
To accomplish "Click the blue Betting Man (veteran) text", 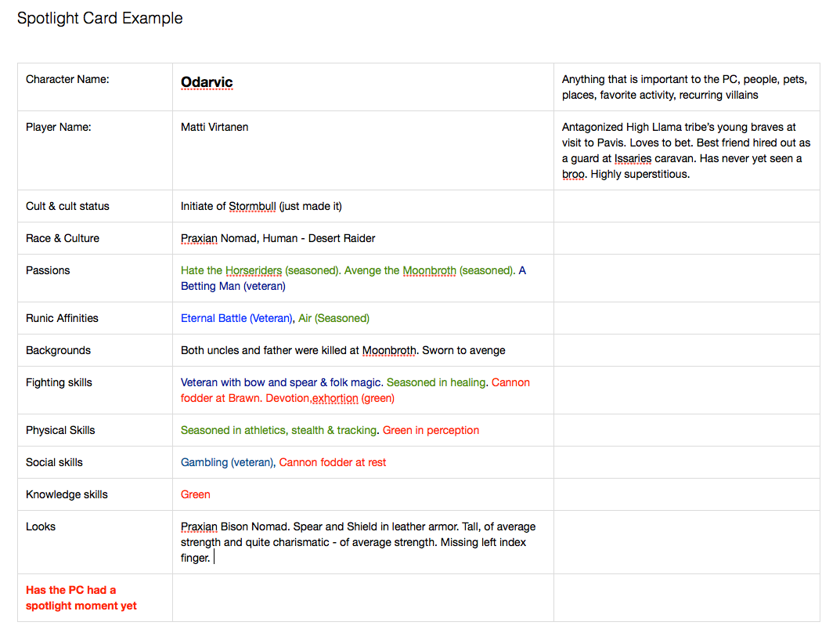I will tap(233, 286).
